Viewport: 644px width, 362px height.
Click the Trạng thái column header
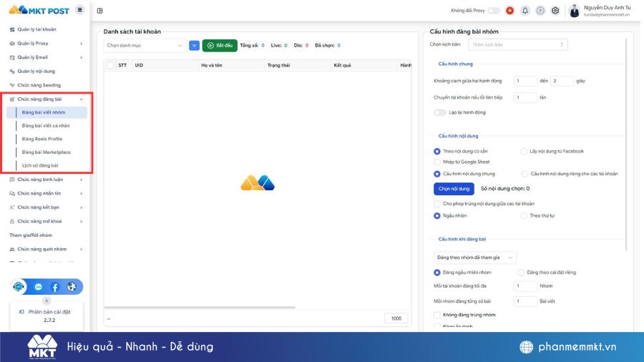(x=278, y=65)
